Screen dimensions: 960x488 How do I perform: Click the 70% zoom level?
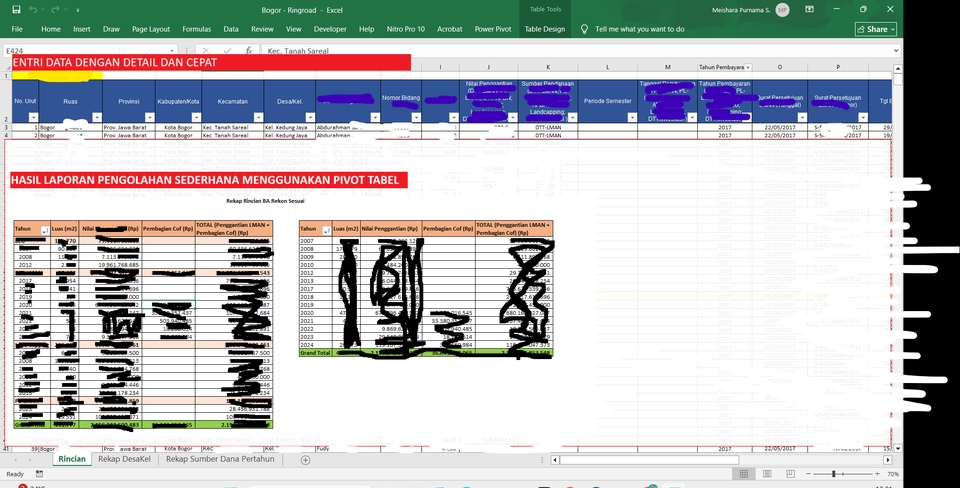[x=893, y=474]
